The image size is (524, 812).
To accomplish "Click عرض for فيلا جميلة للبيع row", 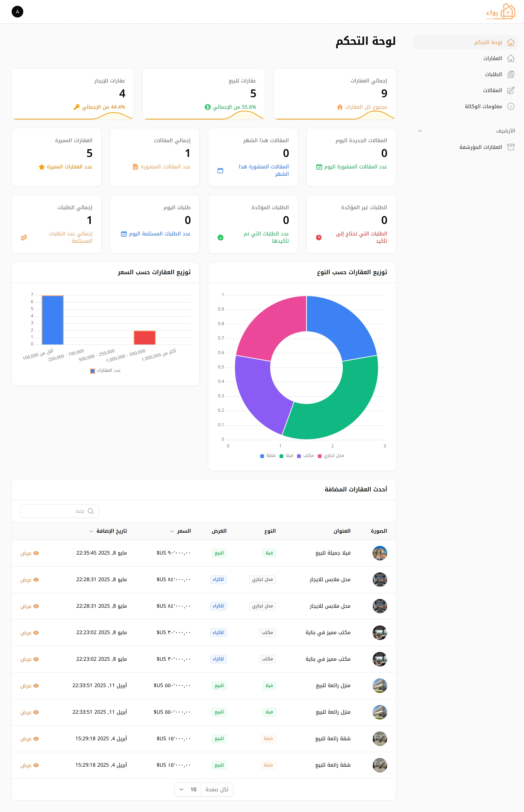I will pyautogui.click(x=29, y=553).
